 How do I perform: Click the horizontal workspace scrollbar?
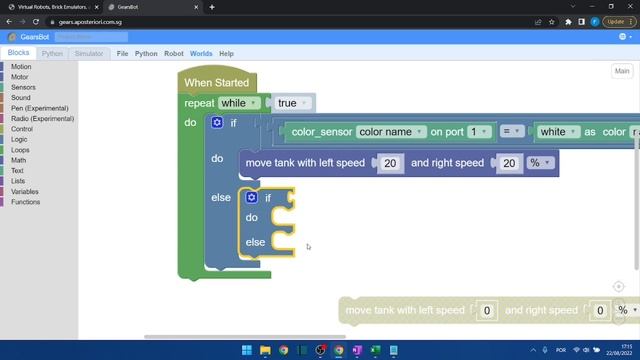coord(245,337)
